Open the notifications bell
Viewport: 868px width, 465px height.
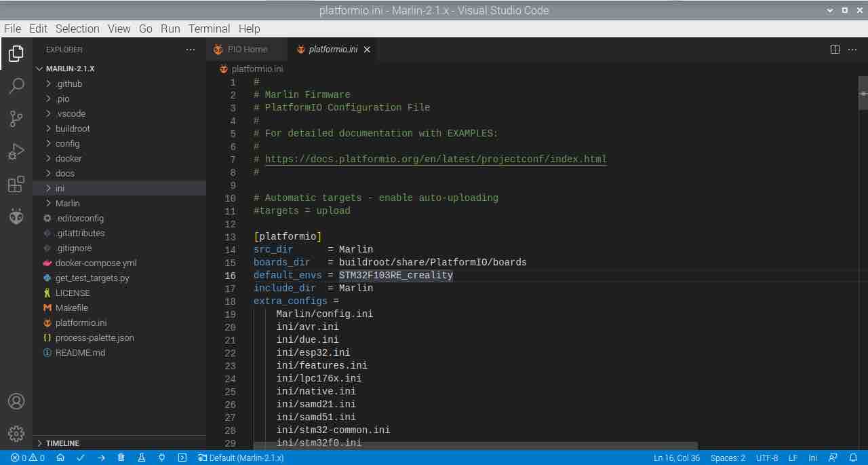coord(853,458)
